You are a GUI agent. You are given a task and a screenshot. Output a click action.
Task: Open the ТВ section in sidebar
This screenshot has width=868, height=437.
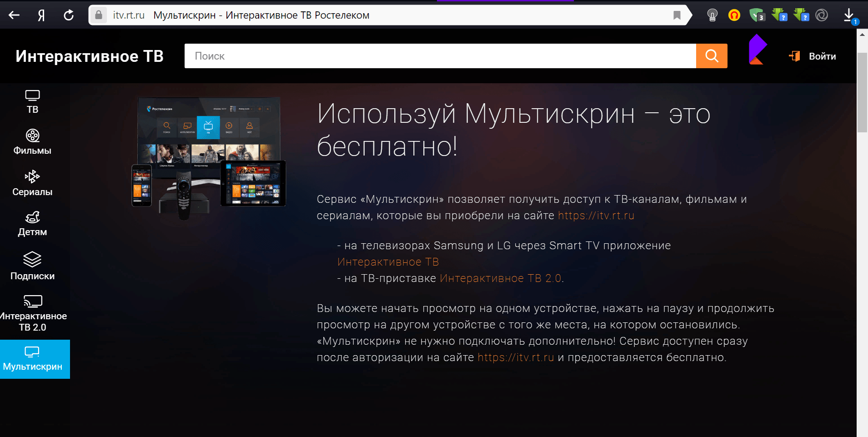(x=32, y=102)
